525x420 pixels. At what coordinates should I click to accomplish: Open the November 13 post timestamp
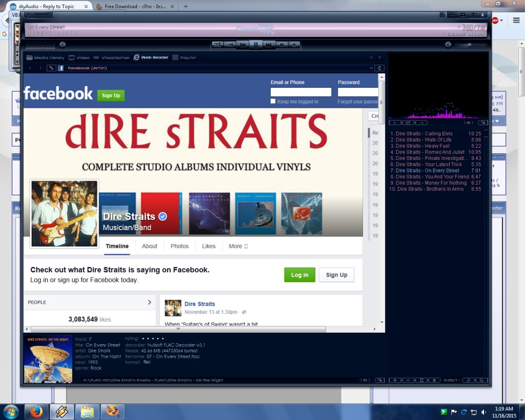pos(211,312)
